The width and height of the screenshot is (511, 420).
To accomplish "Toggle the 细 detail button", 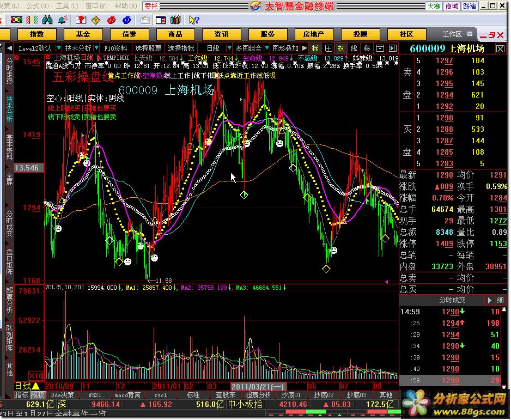I will pyautogui.click(x=500, y=300).
